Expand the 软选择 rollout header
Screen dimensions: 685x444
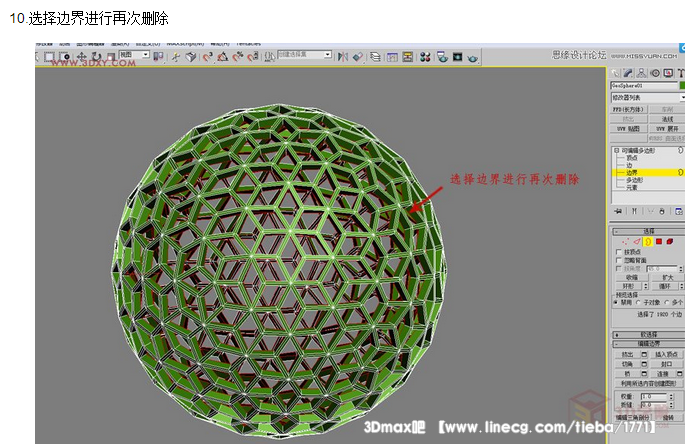pos(648,334)
